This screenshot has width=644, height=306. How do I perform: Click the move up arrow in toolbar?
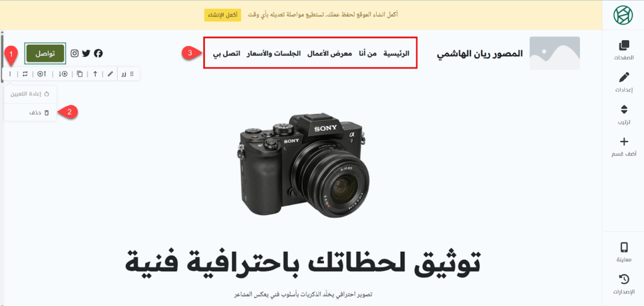(96, 74)
